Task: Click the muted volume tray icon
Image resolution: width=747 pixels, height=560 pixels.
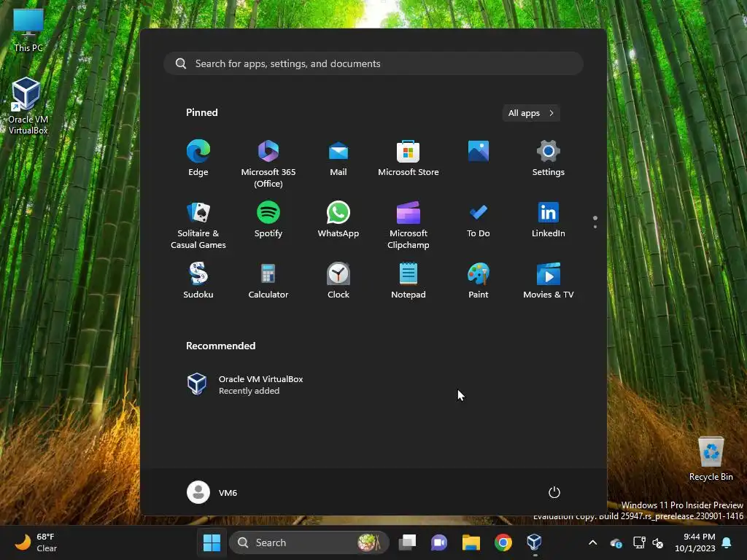Action: coord(657,542)
